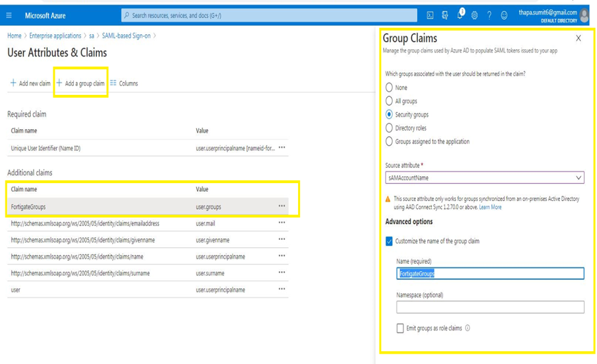The width and height of the screenshot is (597, 364).
Task: Navigate to SAML-based Sign-on breadcrumb
Action: click(x=125, y=36)
